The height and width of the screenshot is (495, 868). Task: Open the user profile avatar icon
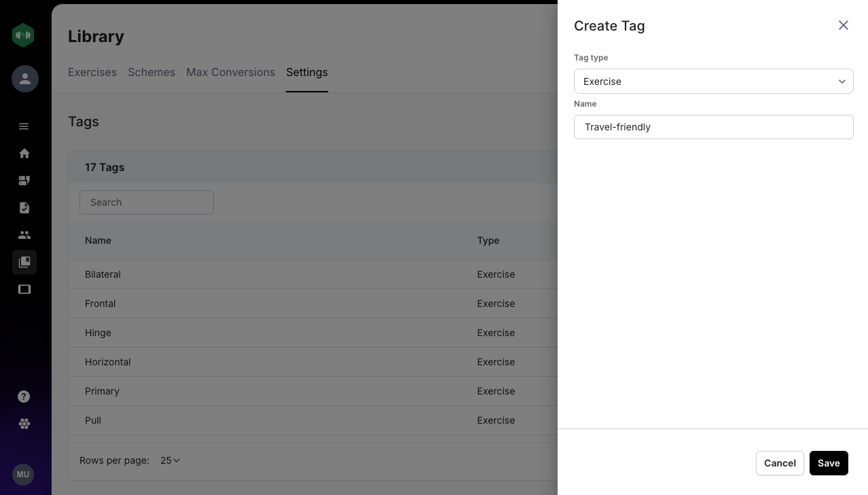[25, 79]
